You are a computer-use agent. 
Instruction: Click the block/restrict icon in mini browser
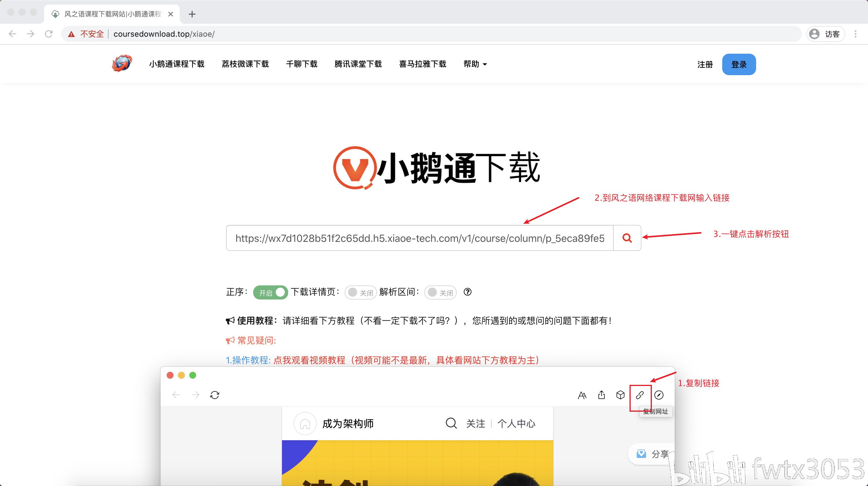(x=659, y=395)
